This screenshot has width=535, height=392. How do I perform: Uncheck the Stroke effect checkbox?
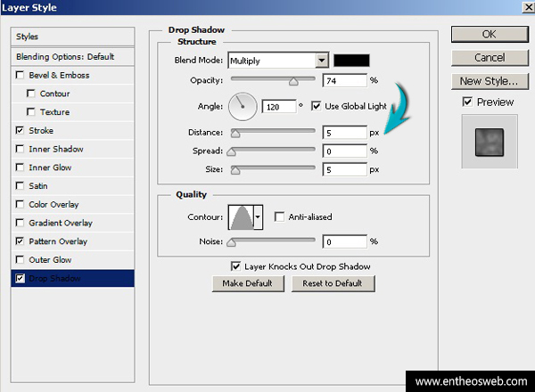click(x=21, y=130)
